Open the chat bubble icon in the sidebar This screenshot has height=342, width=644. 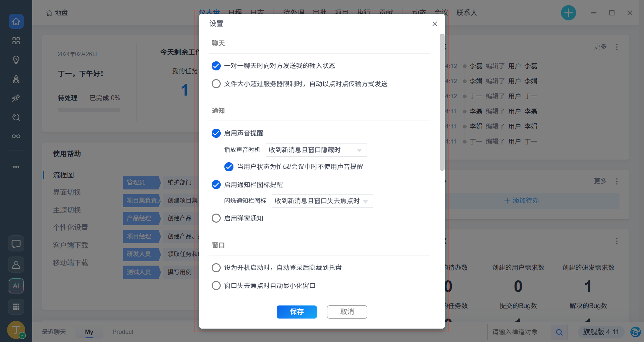tap(16, 244)
